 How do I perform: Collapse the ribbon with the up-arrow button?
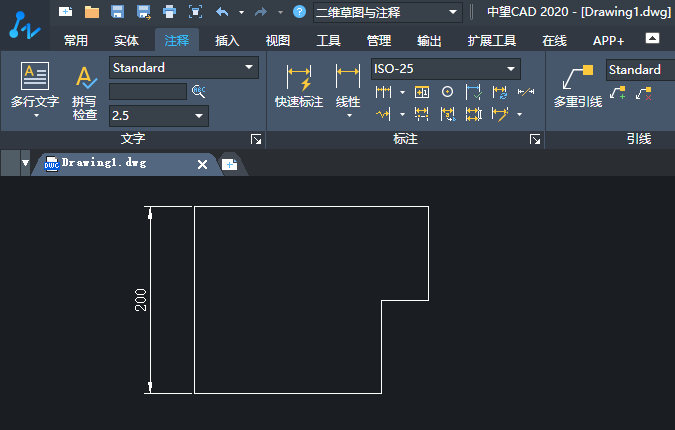pyautogui.click(x=652, y=38)
